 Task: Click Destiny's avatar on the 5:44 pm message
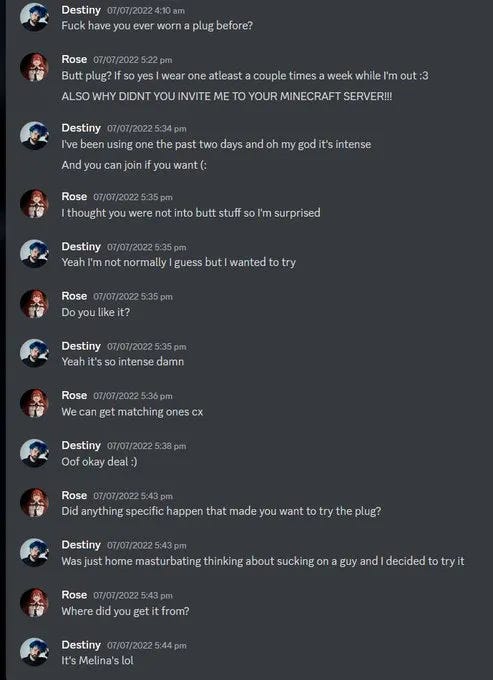tap(34, 652)
